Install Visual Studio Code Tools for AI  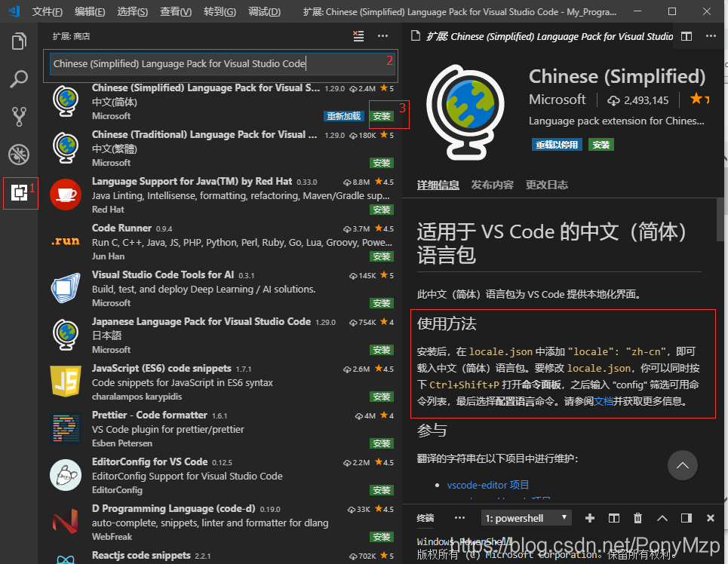click(x=382, y=303)
